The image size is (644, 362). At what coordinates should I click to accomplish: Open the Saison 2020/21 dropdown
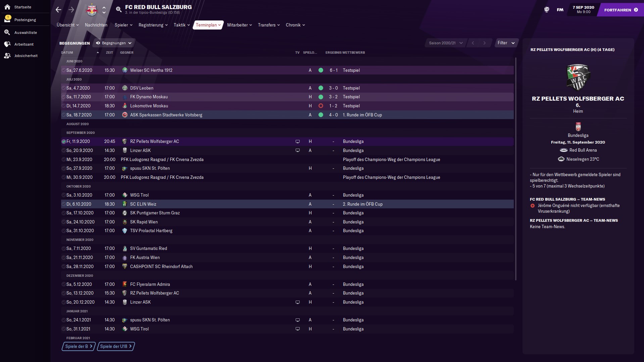(x=446, y=43)
